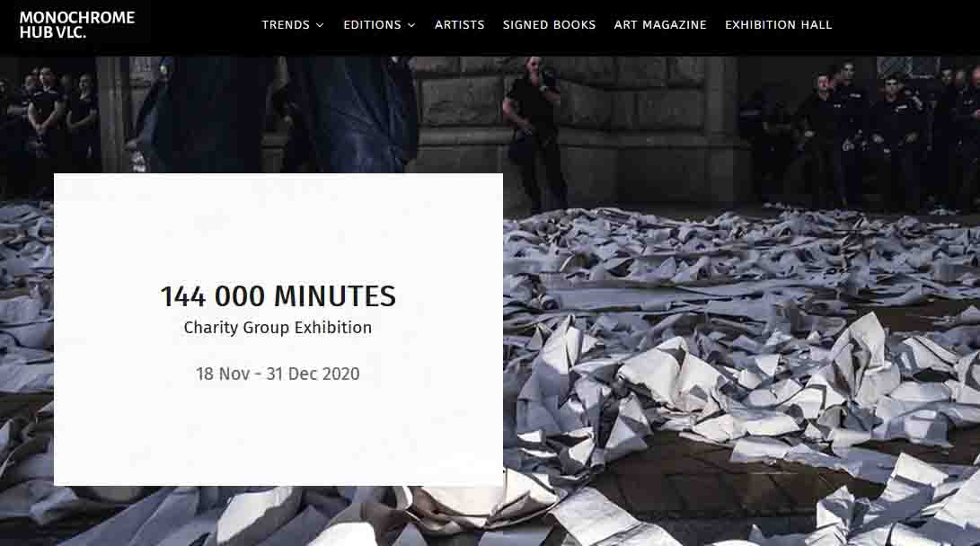Visit the Exhibition Hall page

[x=778, y=25]
